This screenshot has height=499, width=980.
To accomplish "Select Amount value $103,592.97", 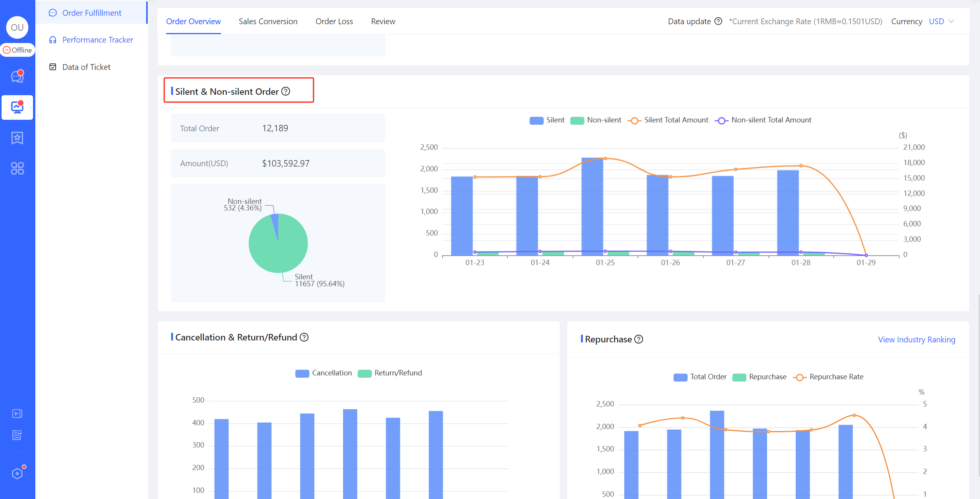I will [x=286, y=164].
